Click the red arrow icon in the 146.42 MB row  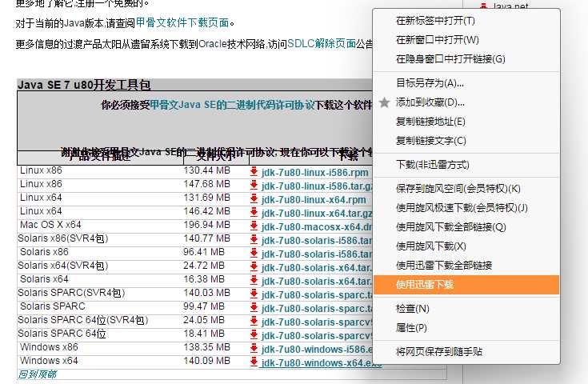pos(254,213)
